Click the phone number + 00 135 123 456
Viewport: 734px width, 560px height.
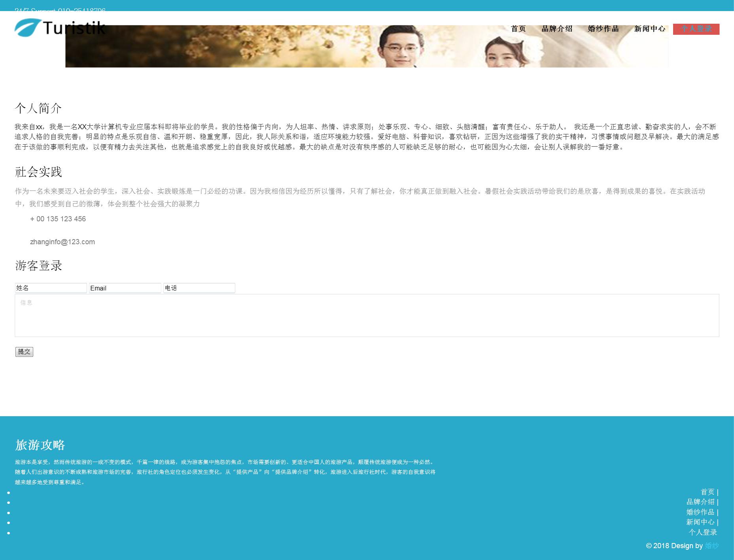[58, 219]
